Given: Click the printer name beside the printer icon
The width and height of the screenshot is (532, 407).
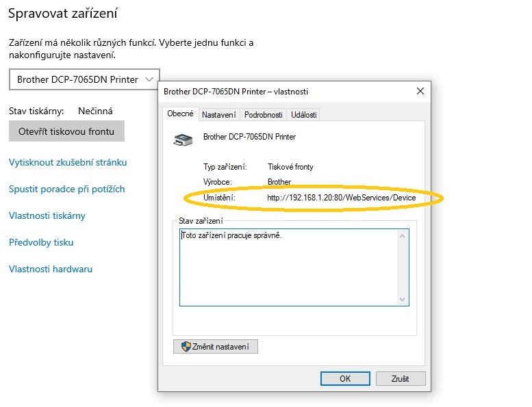Looking at the screenshot, I should tap(249, 137).
